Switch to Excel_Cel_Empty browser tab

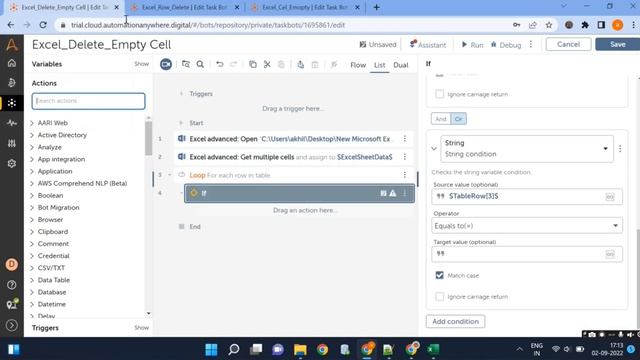(x=304, y=7)
